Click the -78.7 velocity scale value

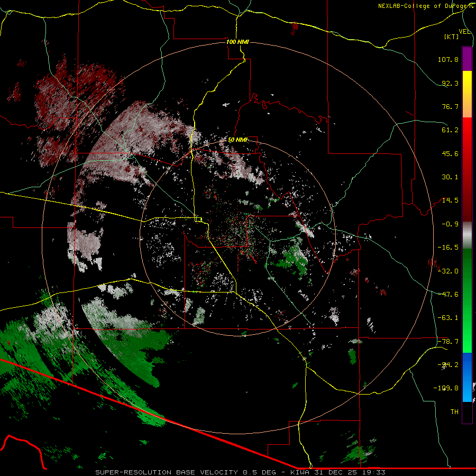click(448, 342)
